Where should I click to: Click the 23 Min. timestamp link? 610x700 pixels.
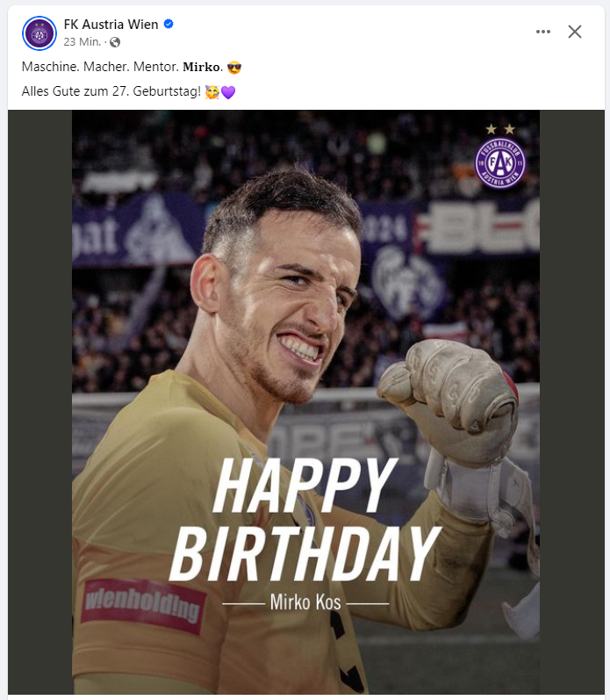(83, 42)
